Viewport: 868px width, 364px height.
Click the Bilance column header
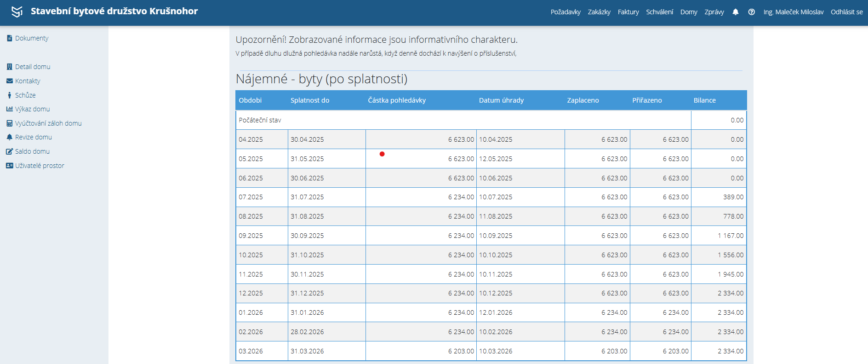(x=704, y=100)
